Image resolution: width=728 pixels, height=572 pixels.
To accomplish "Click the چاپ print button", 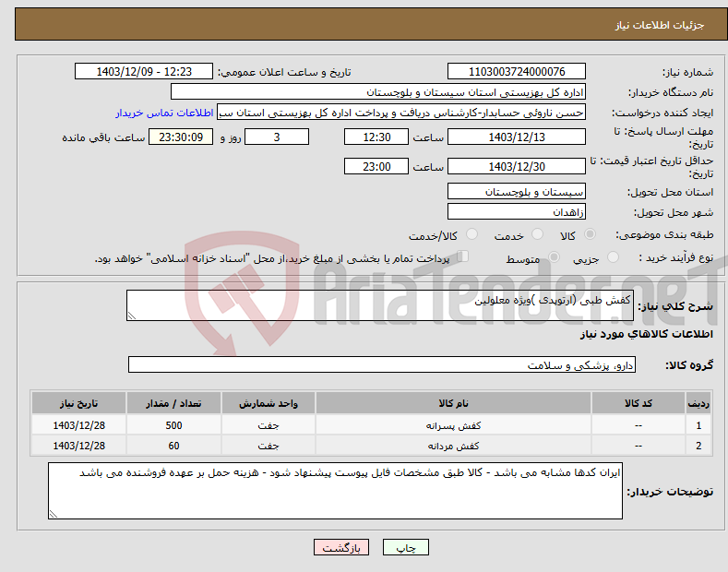I will point(406,547).
